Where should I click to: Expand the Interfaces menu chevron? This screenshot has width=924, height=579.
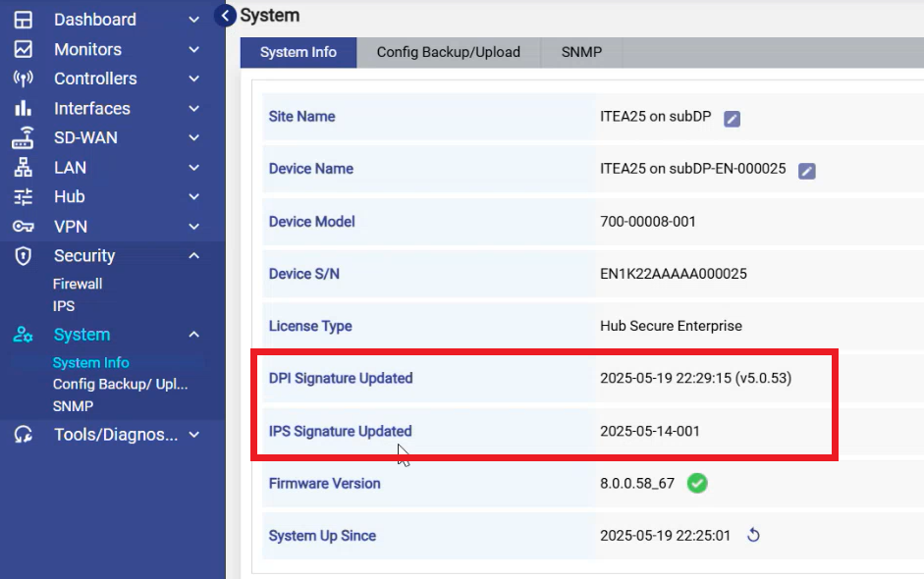point(193,109)
